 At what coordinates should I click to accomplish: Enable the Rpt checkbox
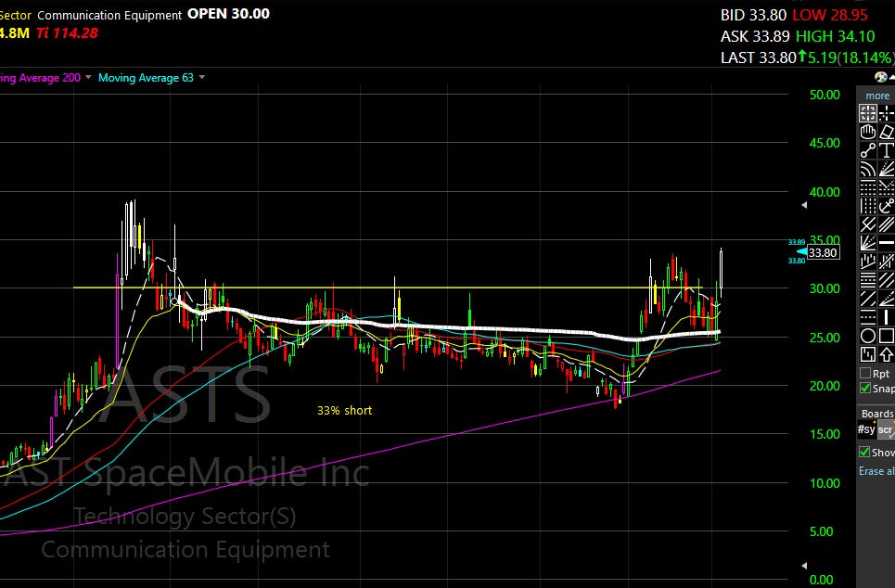coord(864,374)
